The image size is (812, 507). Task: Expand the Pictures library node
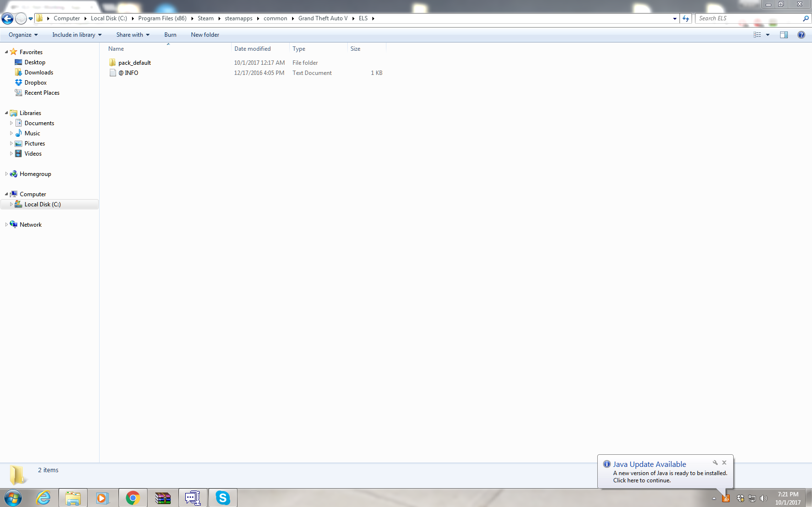coord(11,144)
